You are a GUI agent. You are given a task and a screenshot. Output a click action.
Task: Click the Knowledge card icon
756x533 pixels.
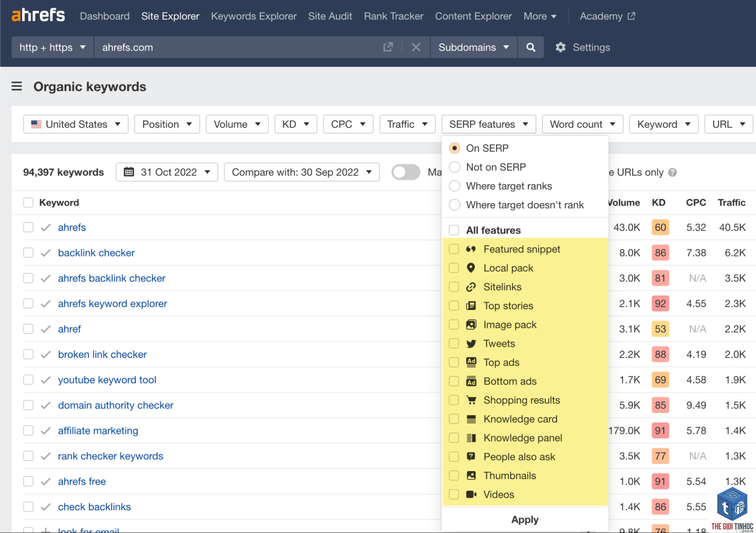click(471, 419)
